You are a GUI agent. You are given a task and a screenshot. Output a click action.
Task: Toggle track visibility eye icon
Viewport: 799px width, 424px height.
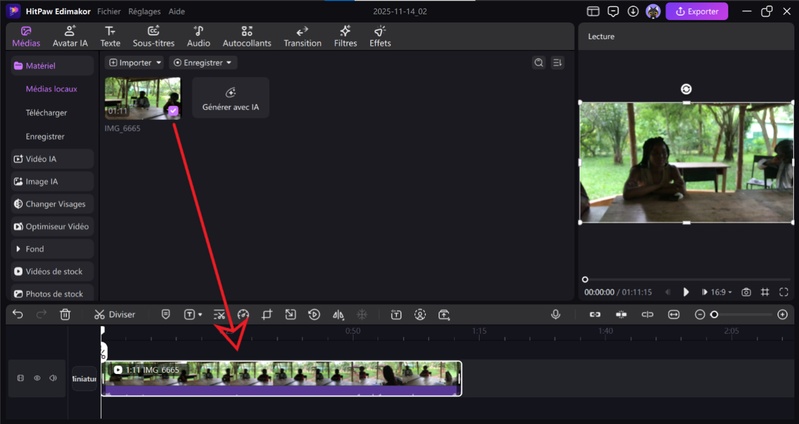pyautogui.click(x=37, y=378)
